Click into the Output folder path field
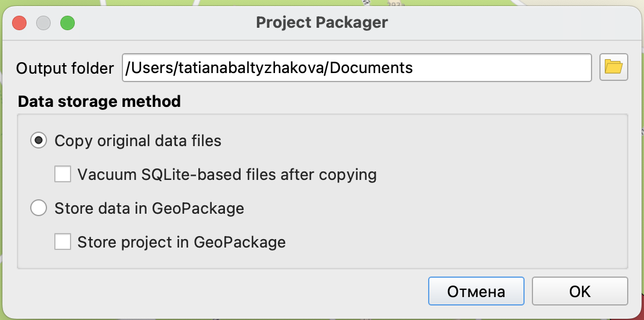The height and width of the screenshot is (320, 644). [x=356, y=68]
